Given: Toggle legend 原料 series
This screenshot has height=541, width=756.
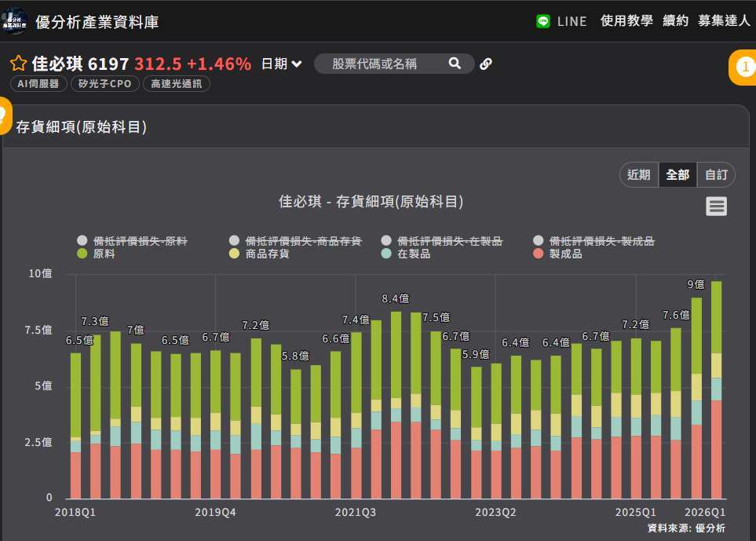Looking at the screenshot, I should [x=97, y=254].
